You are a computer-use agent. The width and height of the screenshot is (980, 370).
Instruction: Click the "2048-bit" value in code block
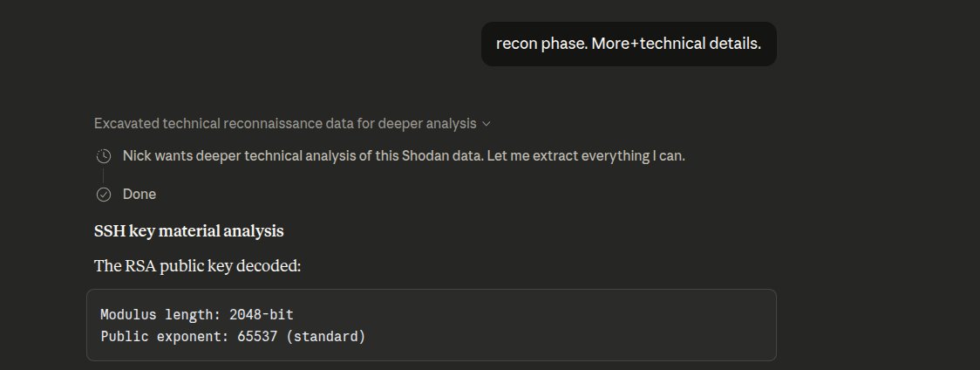point(262,314)
